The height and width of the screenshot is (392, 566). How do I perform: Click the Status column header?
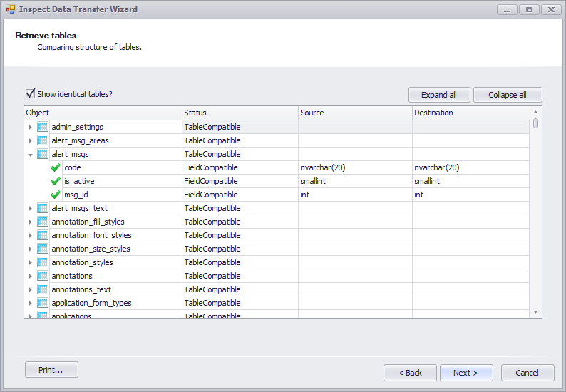tap(240, 113)
